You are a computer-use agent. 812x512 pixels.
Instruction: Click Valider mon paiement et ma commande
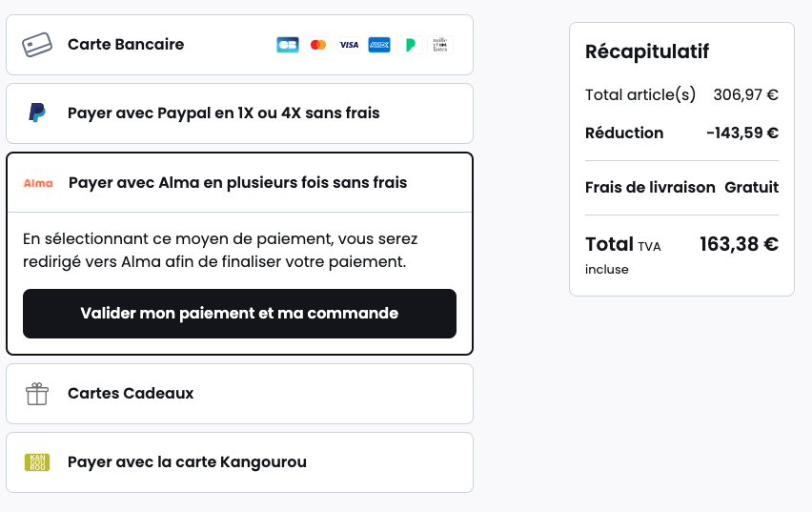tap(240, 314)
